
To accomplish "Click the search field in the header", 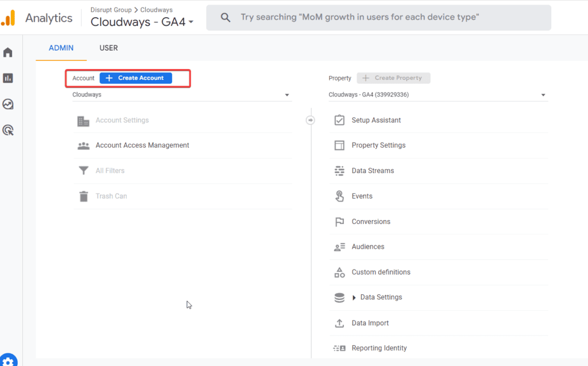I will (x=378, y=18).
